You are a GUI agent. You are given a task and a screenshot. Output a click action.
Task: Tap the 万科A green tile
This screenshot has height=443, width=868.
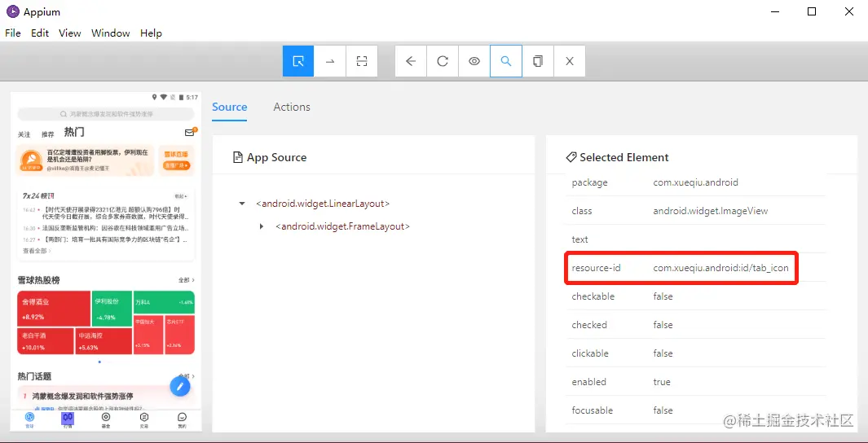click(x=164, y=302)
